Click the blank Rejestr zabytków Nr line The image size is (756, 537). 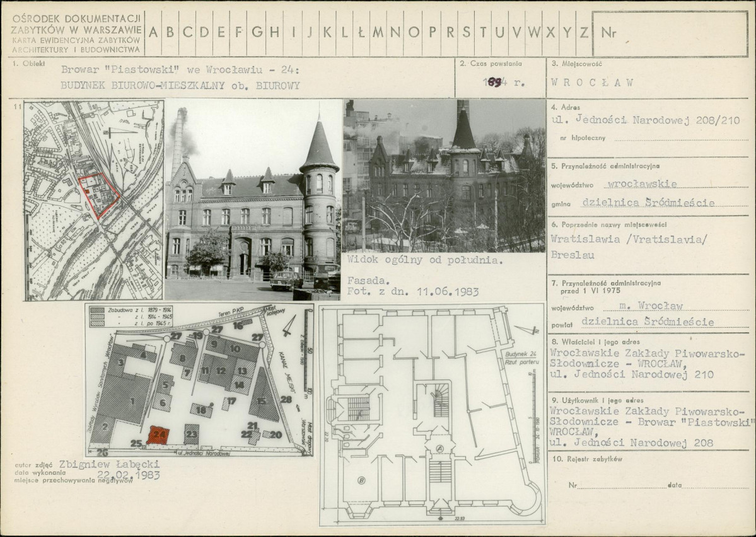621,485
